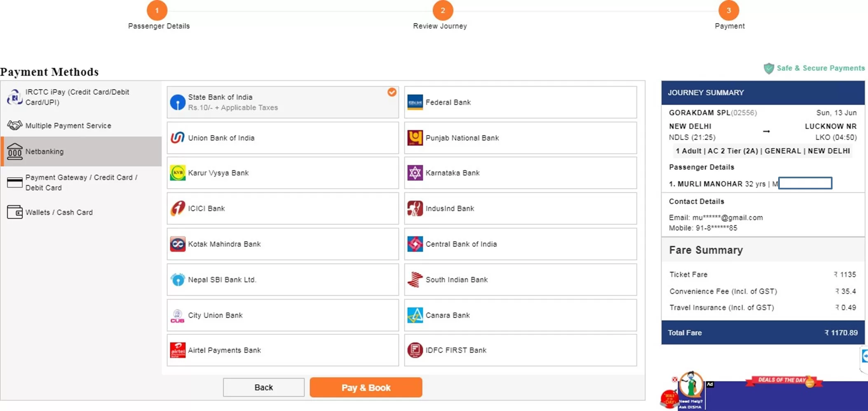This screenshot has height=411, width=868.
Task: Select the Karnataka Bank star icon
Action: pyautogui.click(x=415, y=173)
